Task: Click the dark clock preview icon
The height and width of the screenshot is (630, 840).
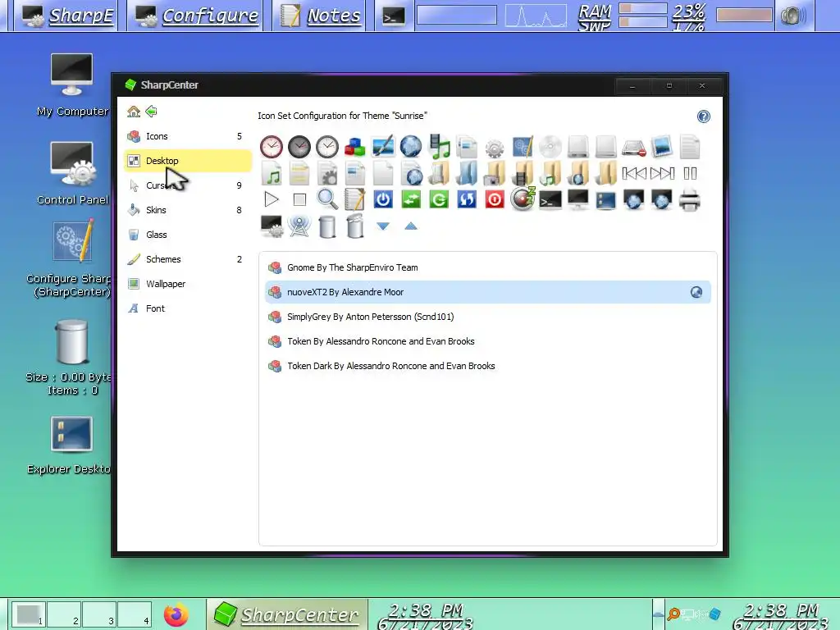Action: 299,147
